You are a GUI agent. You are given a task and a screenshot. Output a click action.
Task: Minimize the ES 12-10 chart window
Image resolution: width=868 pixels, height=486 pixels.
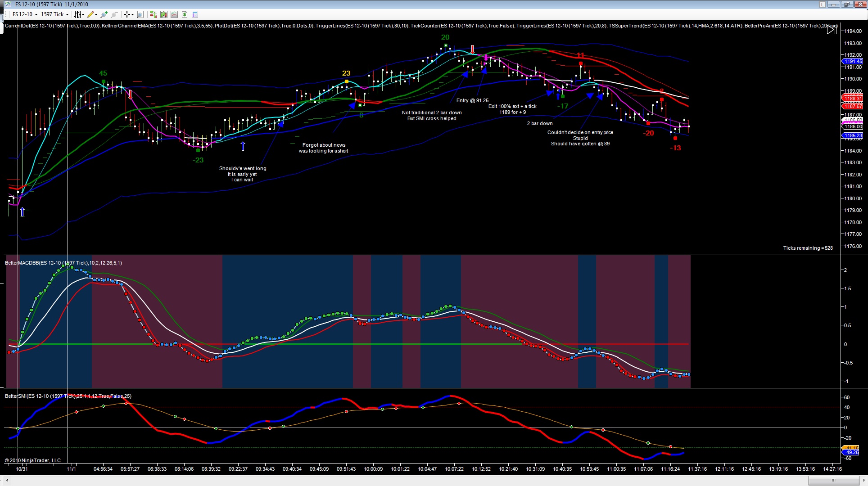834,4
